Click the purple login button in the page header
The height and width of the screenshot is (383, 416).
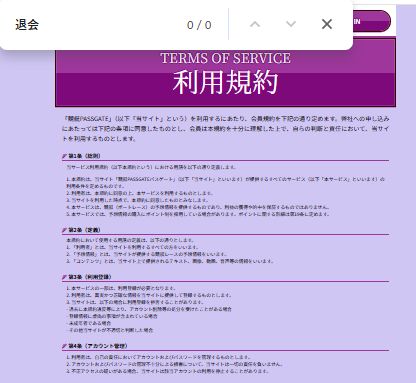click(371, 21)
